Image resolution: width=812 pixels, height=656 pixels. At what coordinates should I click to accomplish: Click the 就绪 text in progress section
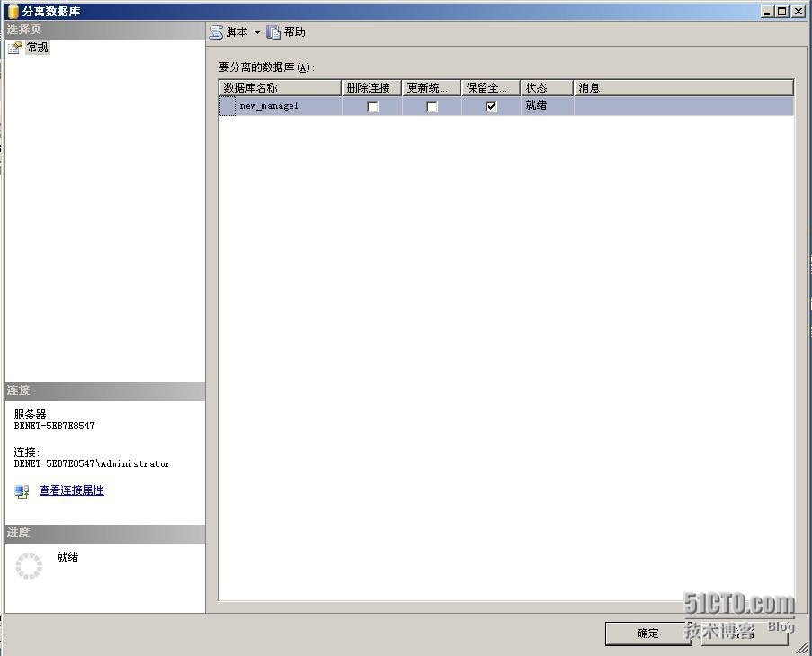[67, 557]
